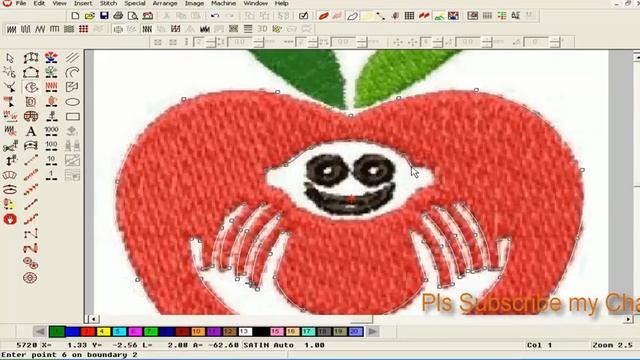The image size is (640, 360).
Task: Choose the Lettering A tool
Action: (x=31, y=131)
